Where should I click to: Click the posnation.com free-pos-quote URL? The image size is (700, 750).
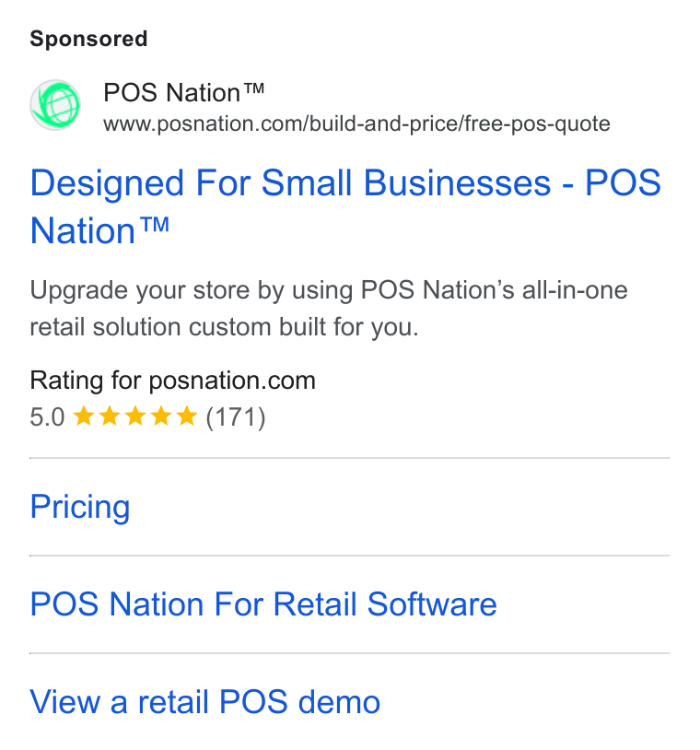pos(356,123)
